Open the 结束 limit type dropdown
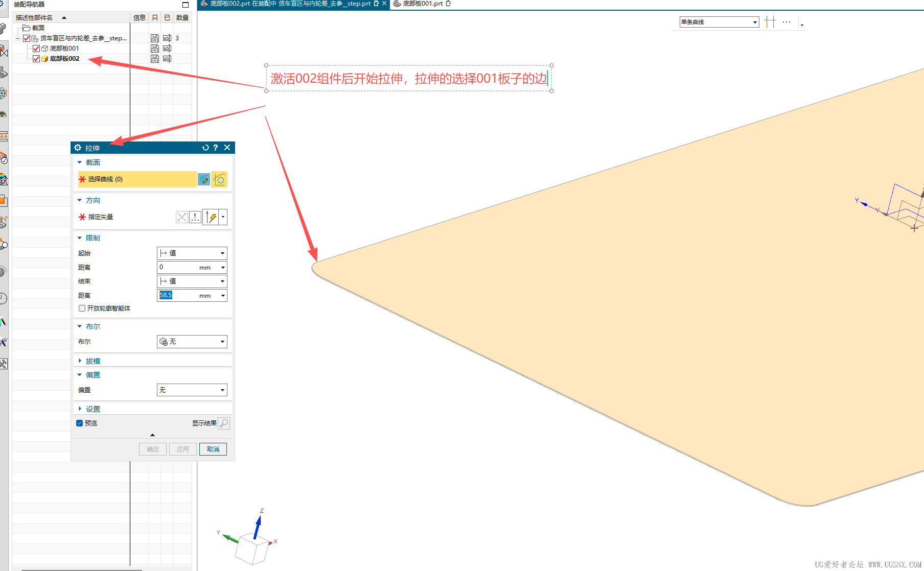The height and width of the screenshot is (571, 924). click(192, 281)
